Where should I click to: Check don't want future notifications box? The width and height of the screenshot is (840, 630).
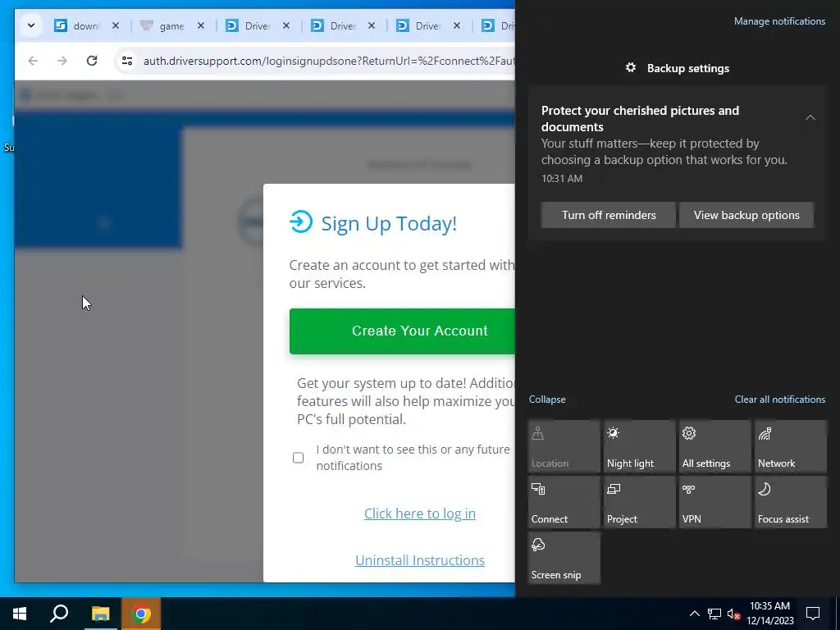tap(298, 458)
